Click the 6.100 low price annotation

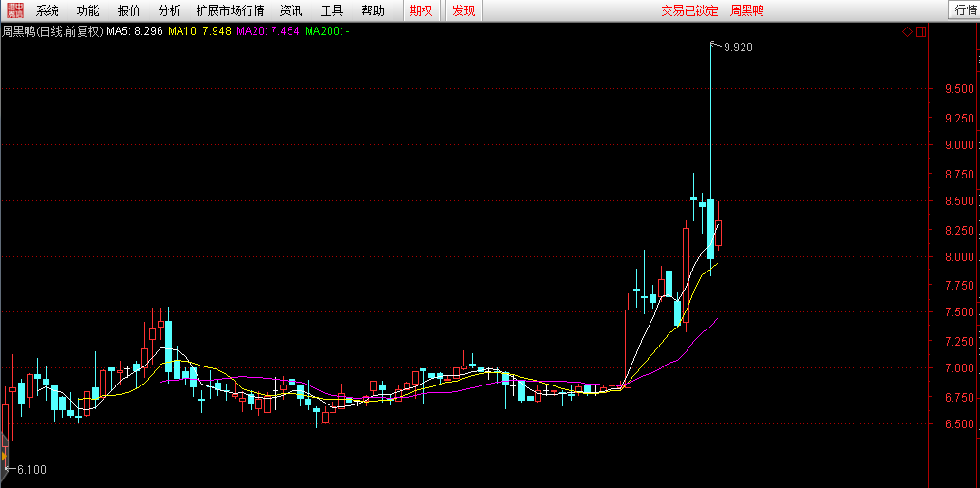[x=30, y=469]
